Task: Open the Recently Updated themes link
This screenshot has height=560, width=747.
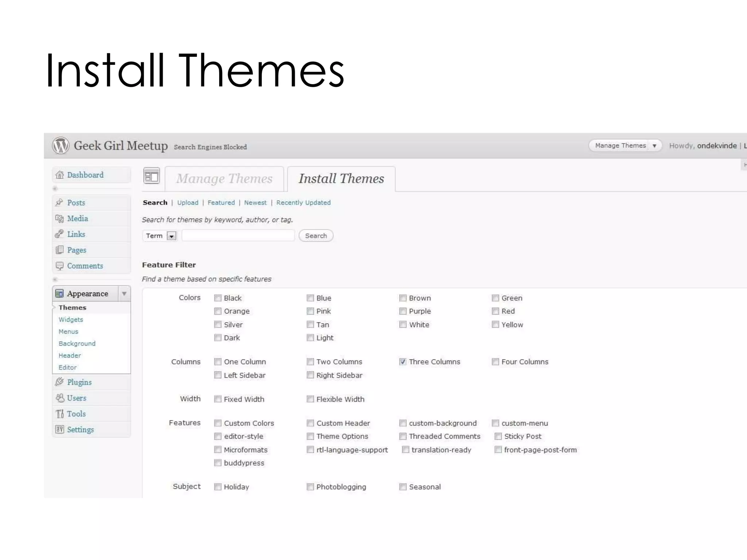Action: coord(303,203)
